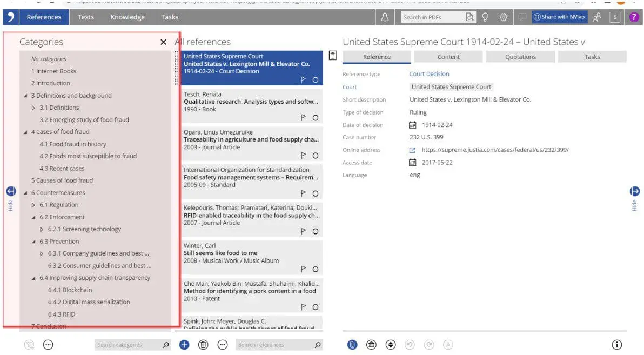This screenshot has width=644, height=355.
Task: Switch to the Quotations tab
Action: [x=520, y=56]
